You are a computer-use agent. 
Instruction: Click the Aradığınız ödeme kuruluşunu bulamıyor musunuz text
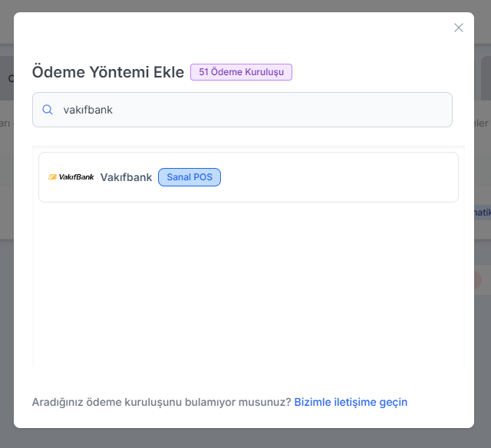point(161,402)
